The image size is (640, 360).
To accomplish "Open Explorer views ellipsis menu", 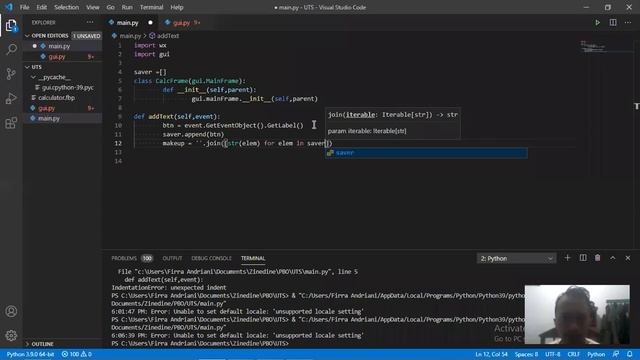I will pos(90,22).
